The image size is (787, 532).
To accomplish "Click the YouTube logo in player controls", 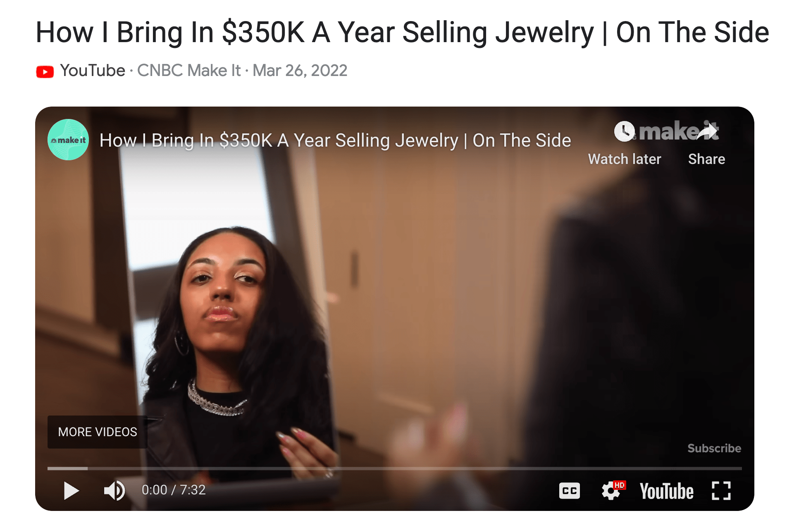I will [x=667, y=491].
